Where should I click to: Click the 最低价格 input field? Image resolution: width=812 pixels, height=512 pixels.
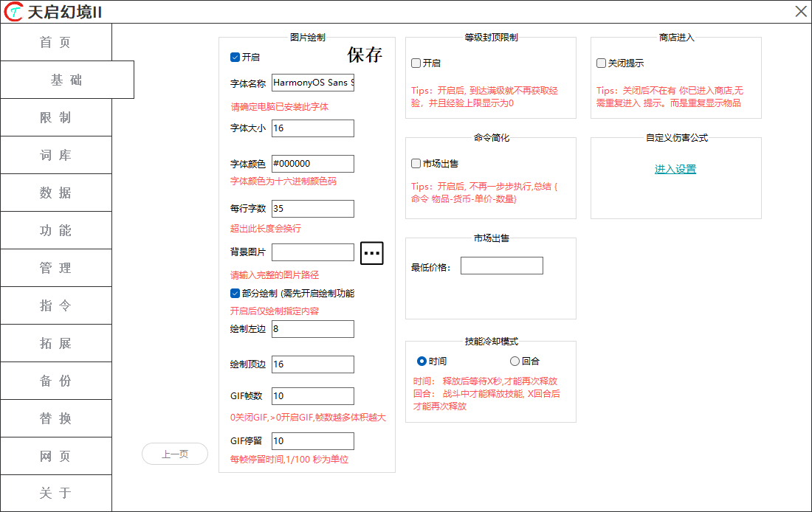tap(501, 266)
